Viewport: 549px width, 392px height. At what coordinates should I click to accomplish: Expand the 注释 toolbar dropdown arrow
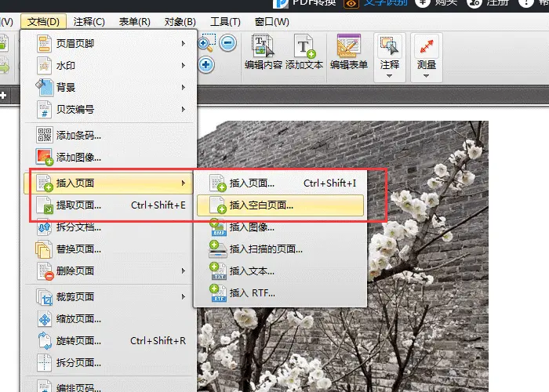(x=389, y=76)
